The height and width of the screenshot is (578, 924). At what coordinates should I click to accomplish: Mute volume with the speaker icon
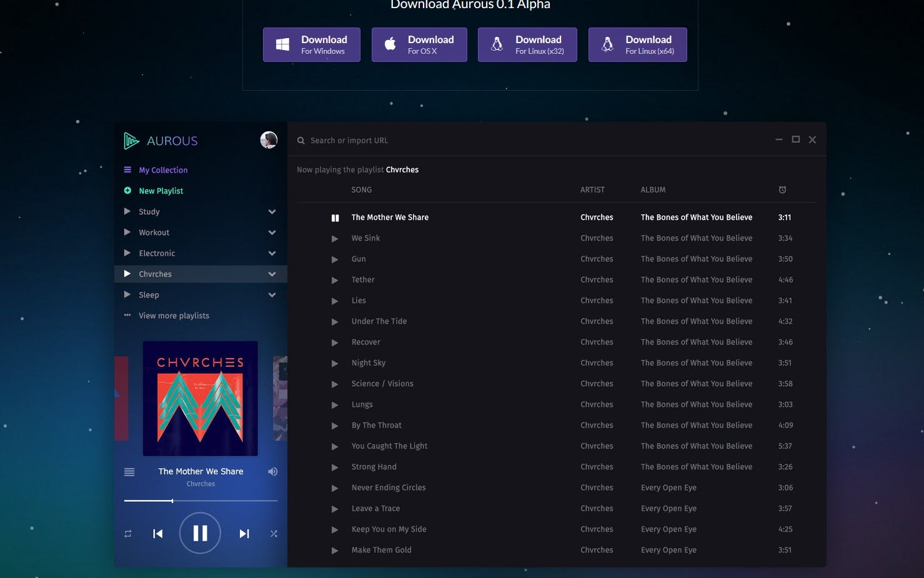click(273, 472)
